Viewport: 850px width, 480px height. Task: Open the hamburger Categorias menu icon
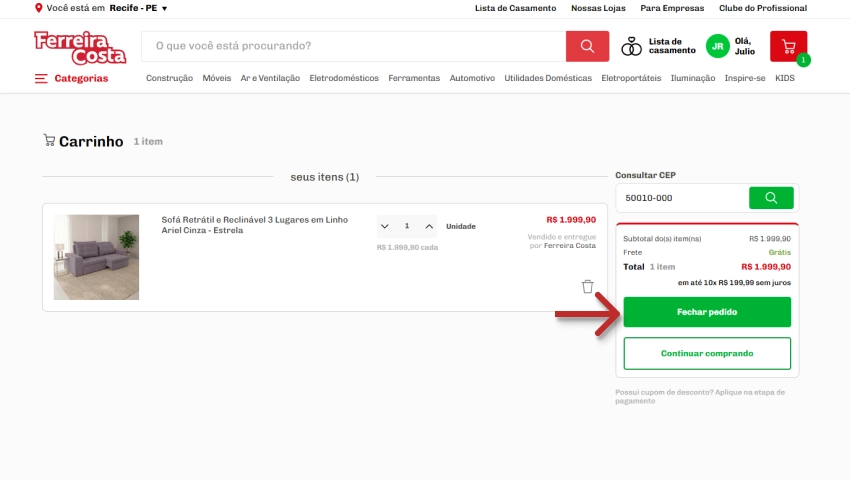[x=41, y=79]
